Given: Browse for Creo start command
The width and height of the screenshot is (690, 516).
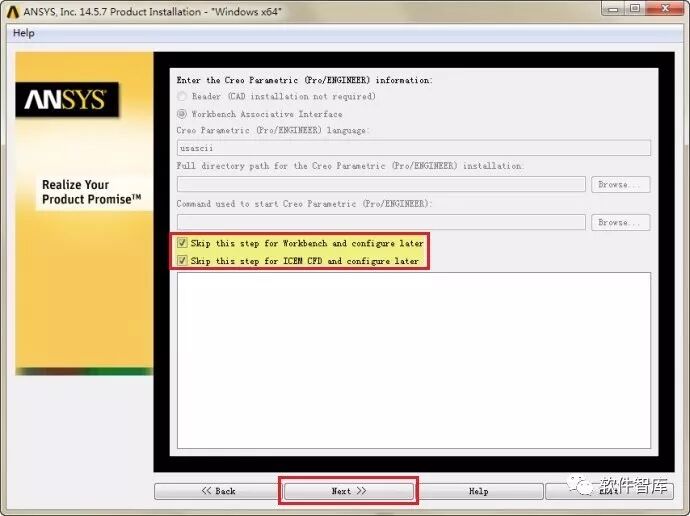Looking at the screenshot, I should pos(620,222).
